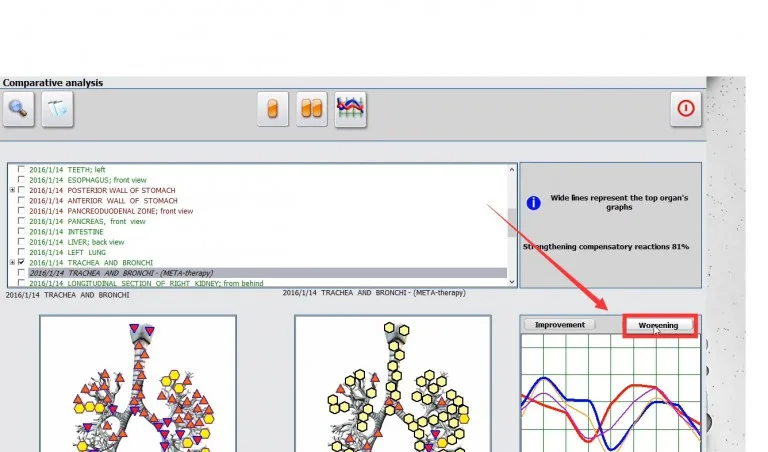This screenshot has height=452, width=768.
Task: Click the red power exit icon
Action: coord(685,109)
